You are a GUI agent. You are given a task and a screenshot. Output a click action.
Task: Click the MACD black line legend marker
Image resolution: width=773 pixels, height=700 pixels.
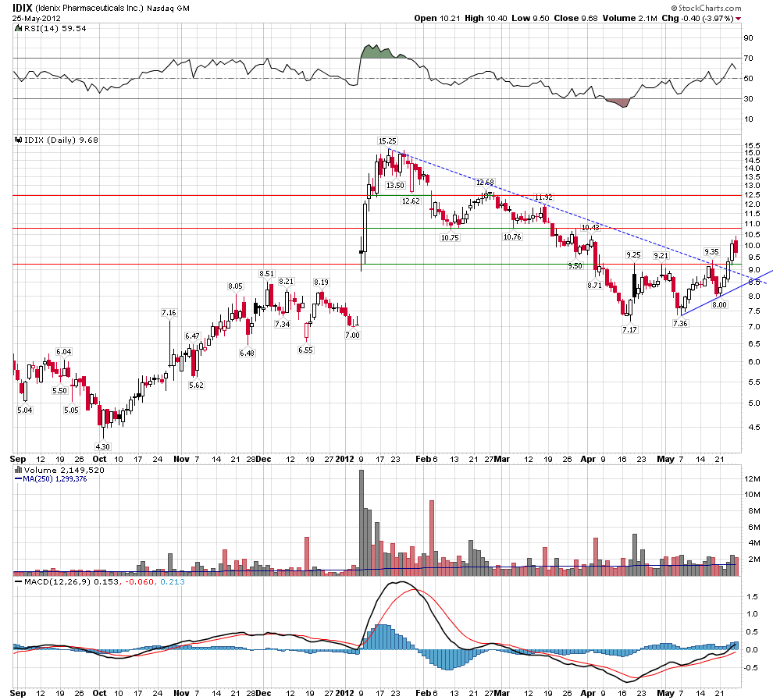18,581
